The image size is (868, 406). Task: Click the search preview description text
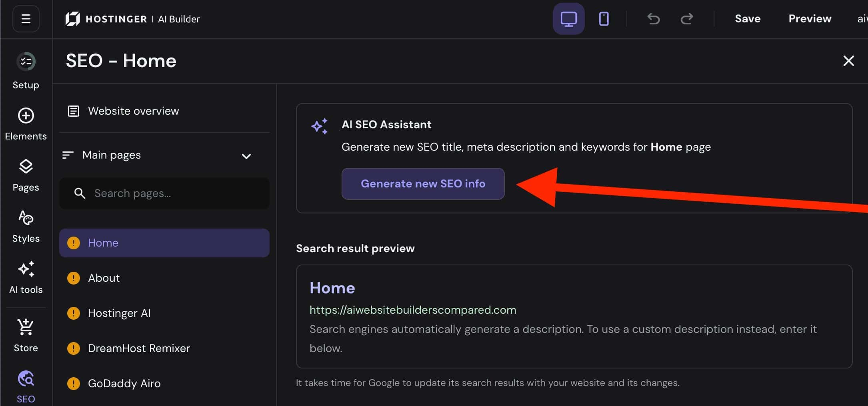563,339
